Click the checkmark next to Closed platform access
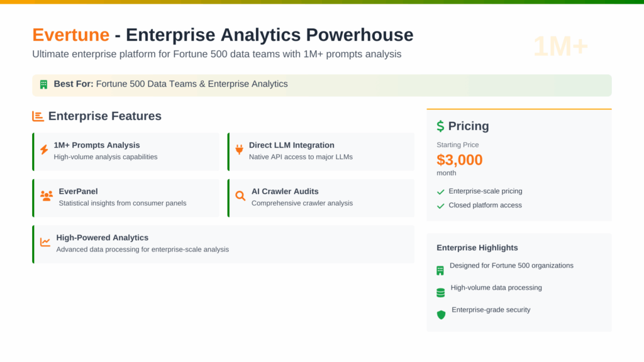Screen dimensions: 644x362 (x=441, y=206)
